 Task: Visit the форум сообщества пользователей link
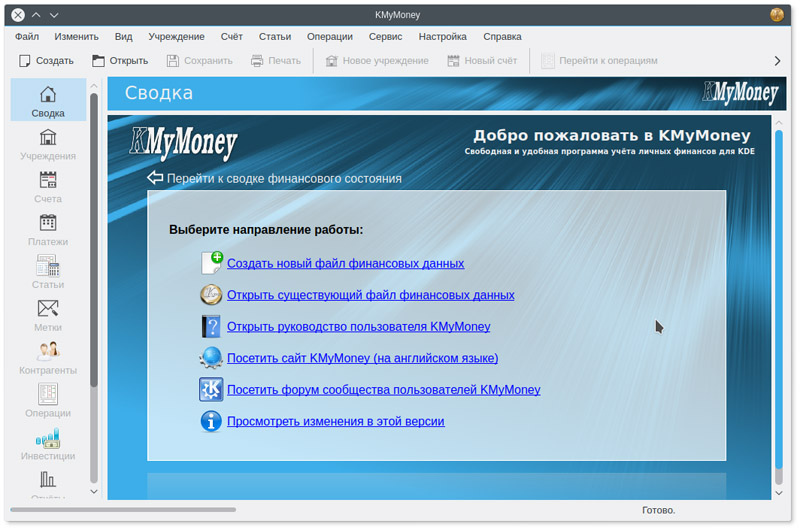point(384,390)
